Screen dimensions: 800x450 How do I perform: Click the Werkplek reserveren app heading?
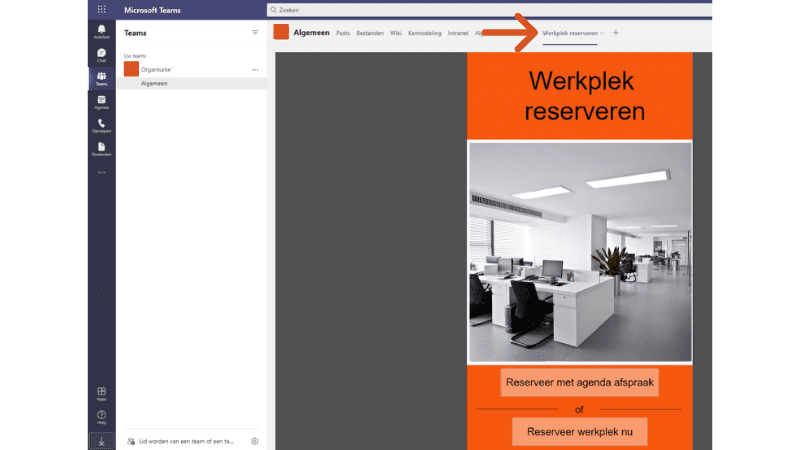tap(583, 96)
